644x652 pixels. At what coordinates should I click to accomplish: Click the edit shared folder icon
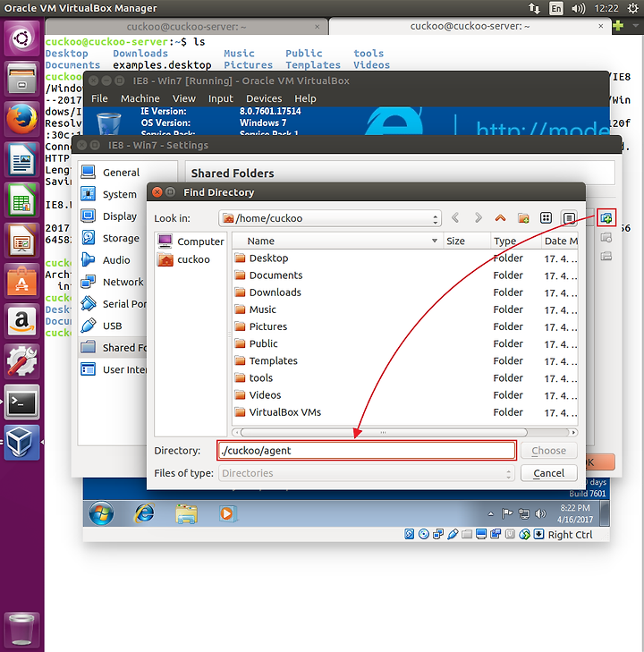[x=606, y=237]
